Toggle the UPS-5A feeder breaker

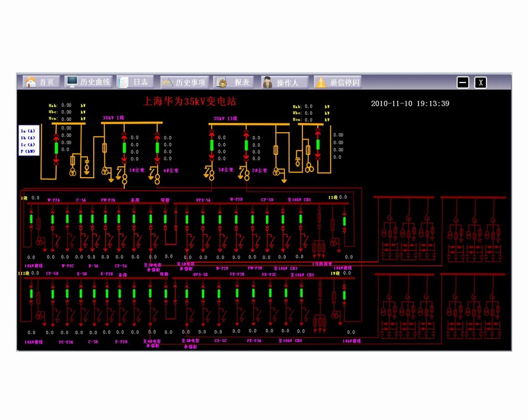203,219
